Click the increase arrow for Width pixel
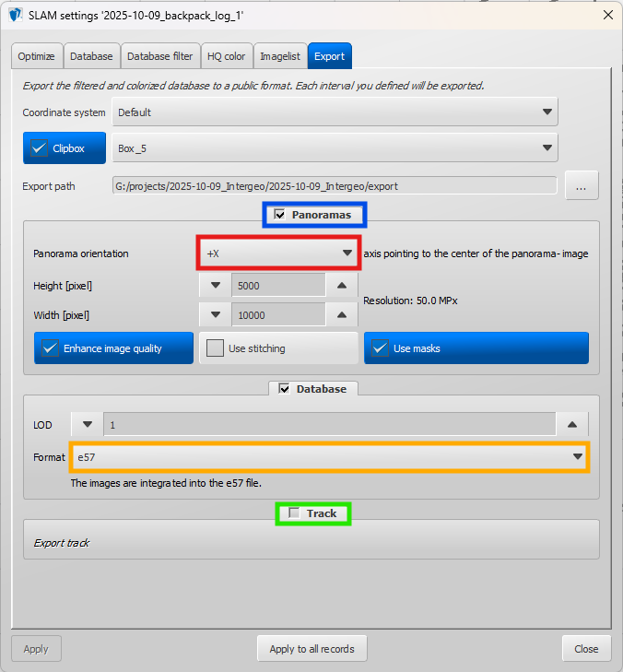The image size is (623, 672). tap(341, 315)
